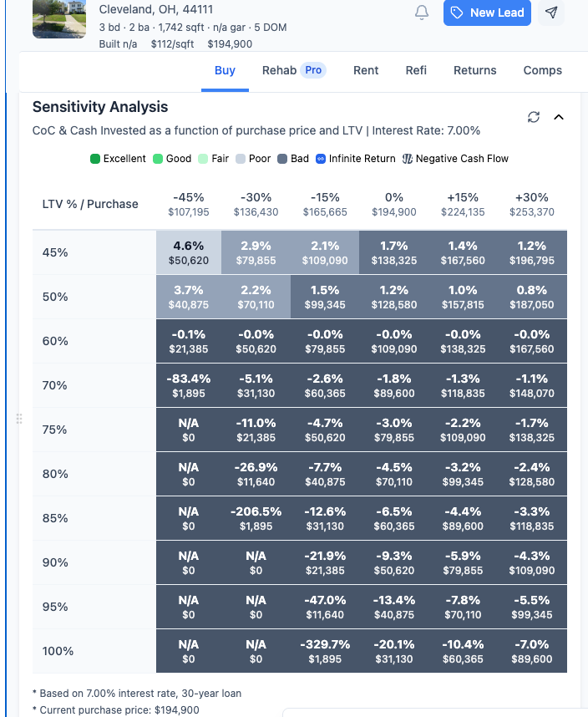Select the Returns tab

point(475,70)
